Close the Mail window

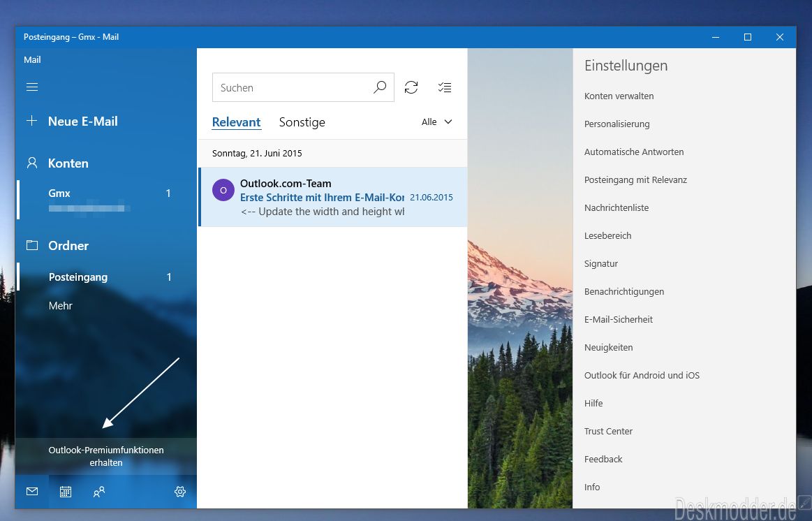[x=780, y=37]
